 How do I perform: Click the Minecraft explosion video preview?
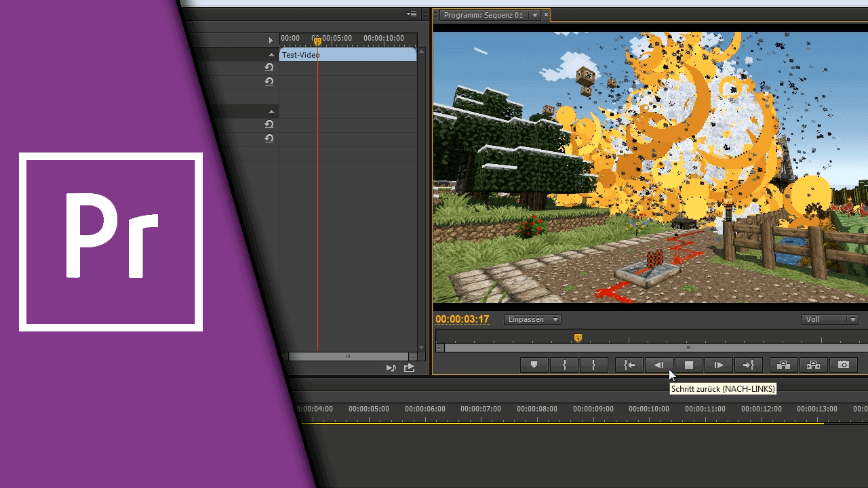pyautogui.click(x=650, y=167)
